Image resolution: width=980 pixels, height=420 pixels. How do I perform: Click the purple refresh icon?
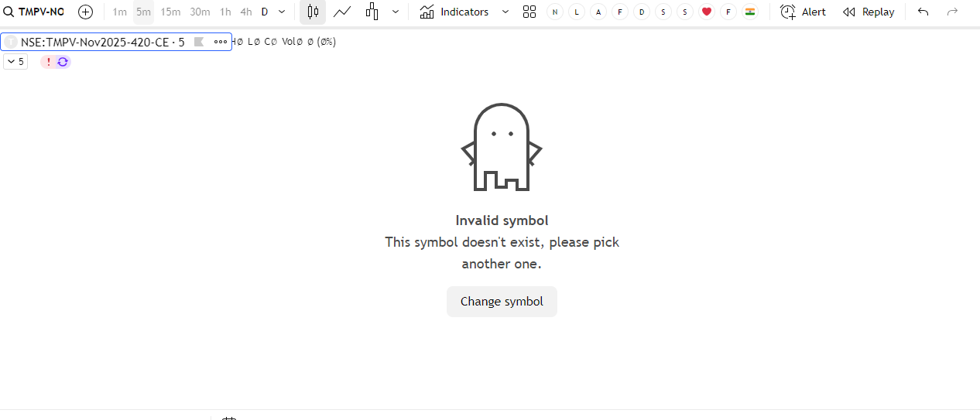tap(63, 62)
